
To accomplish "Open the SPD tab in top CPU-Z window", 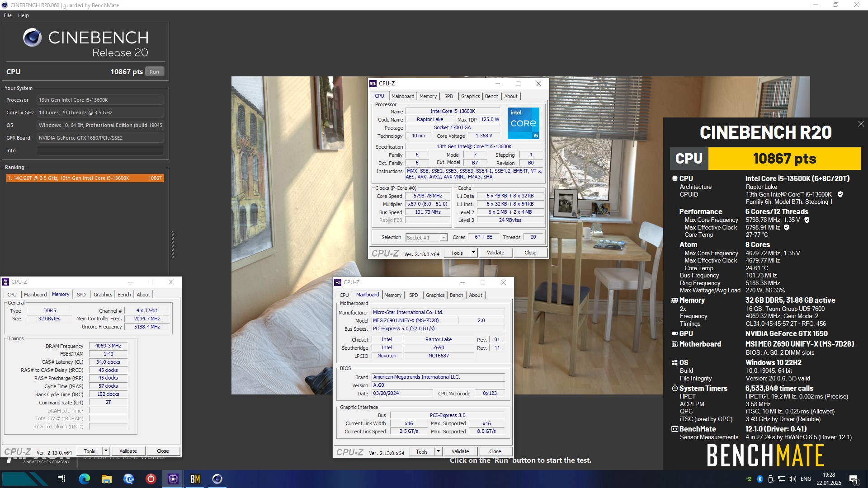I will tap(448, 96).
